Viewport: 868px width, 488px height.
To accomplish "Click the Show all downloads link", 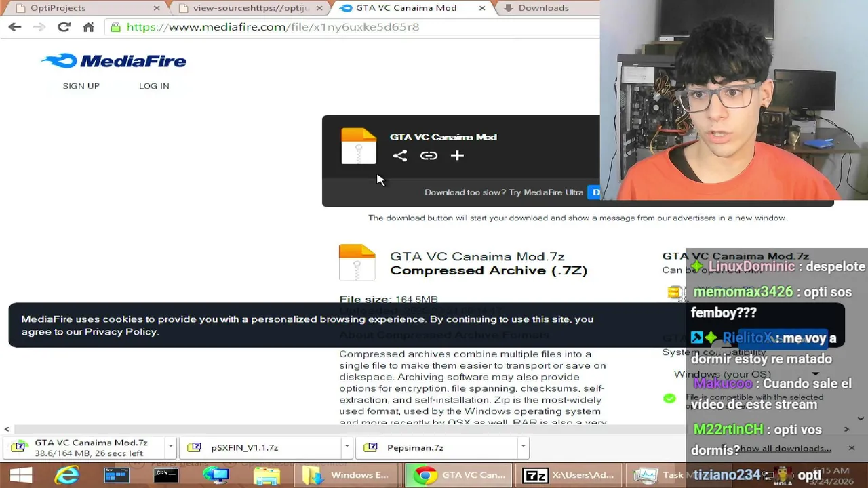I will pyautogui.click(x=785, y=449).
